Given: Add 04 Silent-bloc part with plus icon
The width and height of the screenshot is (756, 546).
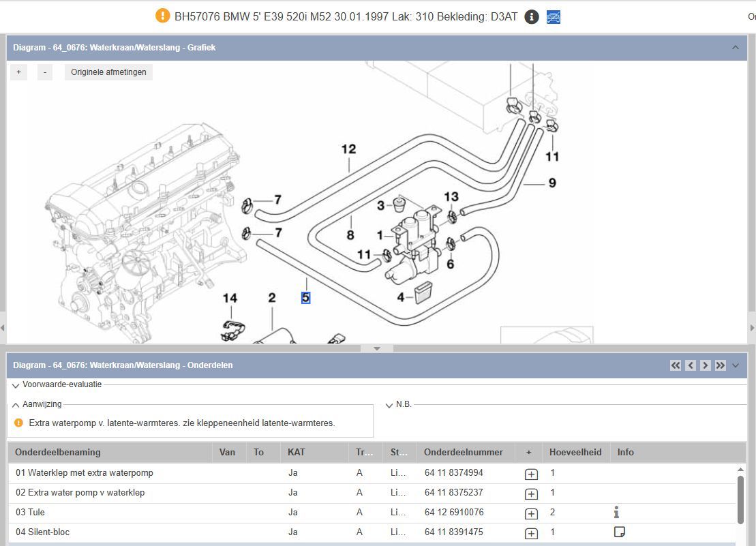Looking at the screenshot, I should [531, 533].
